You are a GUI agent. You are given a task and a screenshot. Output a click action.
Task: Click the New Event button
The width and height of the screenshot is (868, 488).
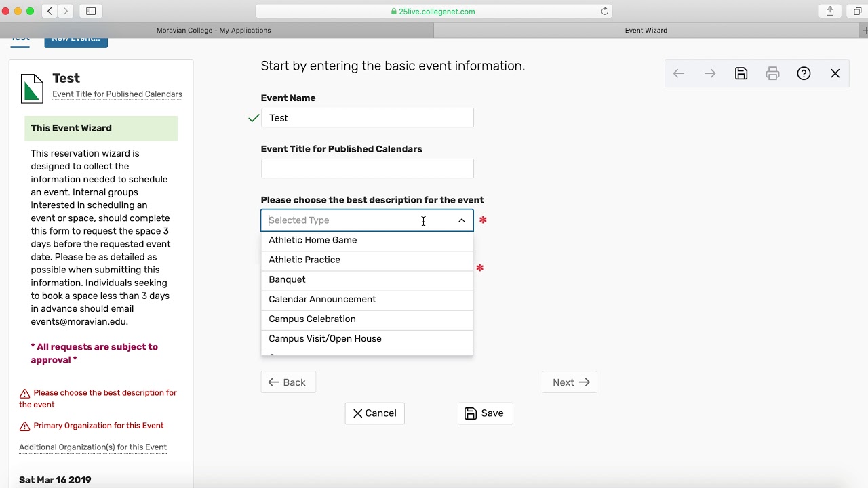[x=76, y=40]
